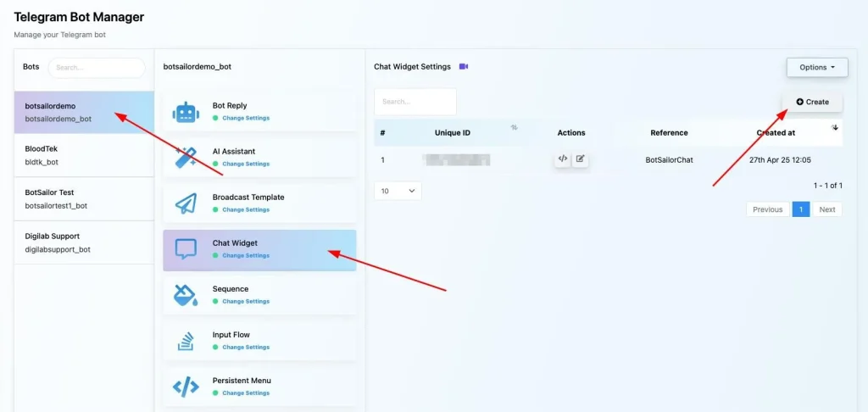The height and width of the screenshot is (412, 868).
Task: Click Change Settings under Input Flow
Action: tap(246, 348)
